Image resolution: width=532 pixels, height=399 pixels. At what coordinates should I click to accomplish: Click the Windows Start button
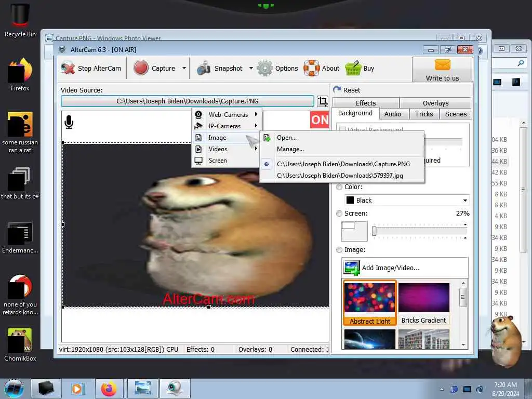14,389
